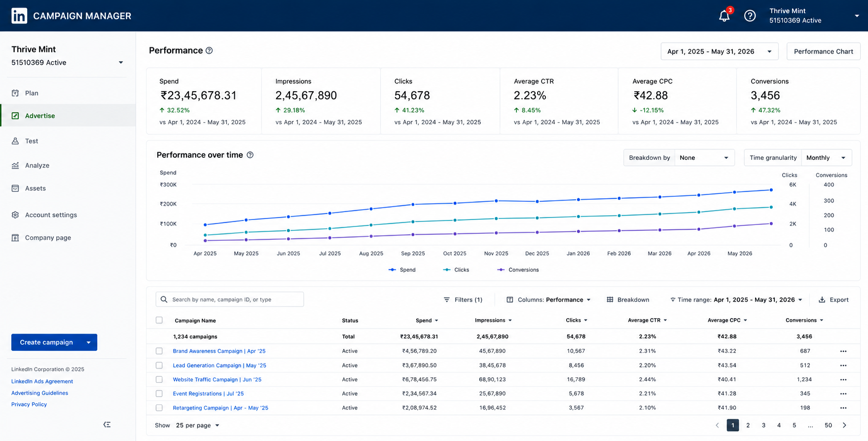
Task: Open more options for Lead Generation Campaign row
Action: pyautogui.click(x=843, y=366)
